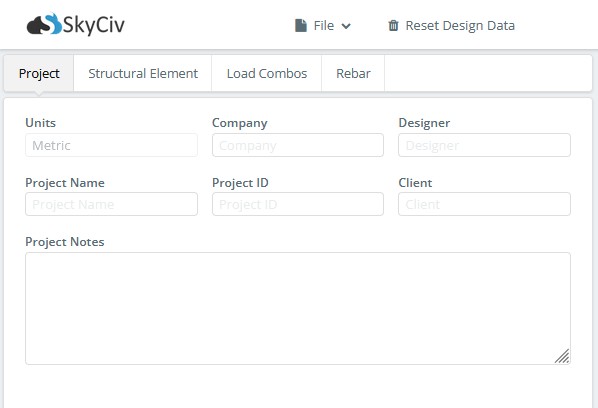Open the File menu
Viewport: 598px width, 408px height.
click(323, 26)
